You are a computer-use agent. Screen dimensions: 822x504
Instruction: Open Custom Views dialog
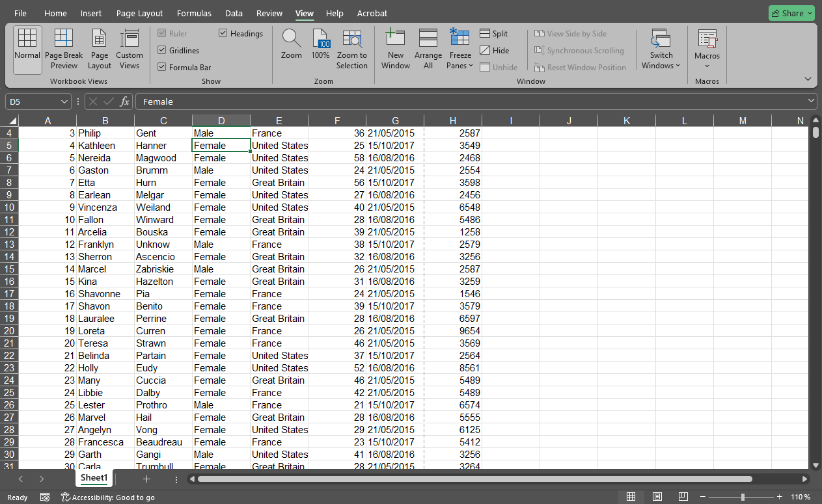tap(130, 50)
